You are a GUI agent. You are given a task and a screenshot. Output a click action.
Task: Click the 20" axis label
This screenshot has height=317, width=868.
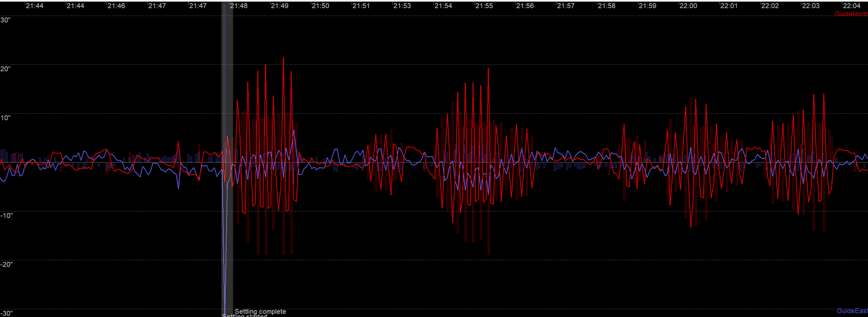coord(5,69)
